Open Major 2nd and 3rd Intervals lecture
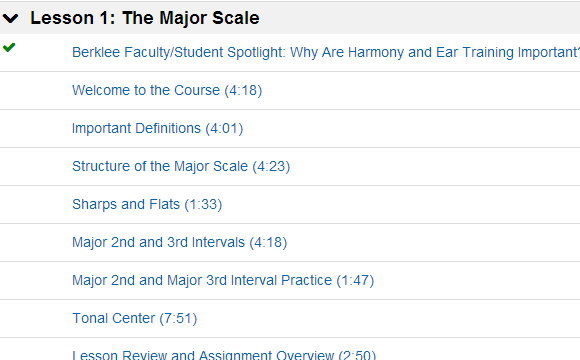 [179, 242]
